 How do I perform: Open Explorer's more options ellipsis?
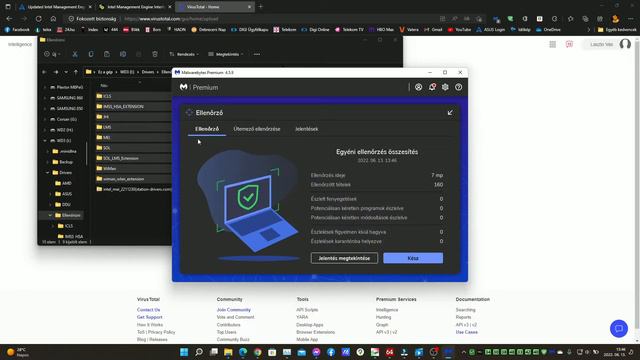point(257,54)
